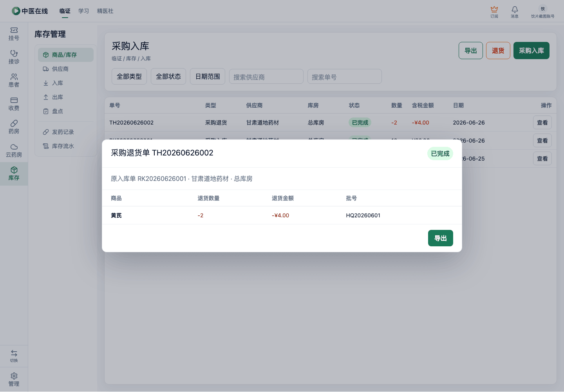Image resolution: width=564 pixels, height=392 pixels.
Task: Switch to the 临证 top tab
Action: pos(65,11)
